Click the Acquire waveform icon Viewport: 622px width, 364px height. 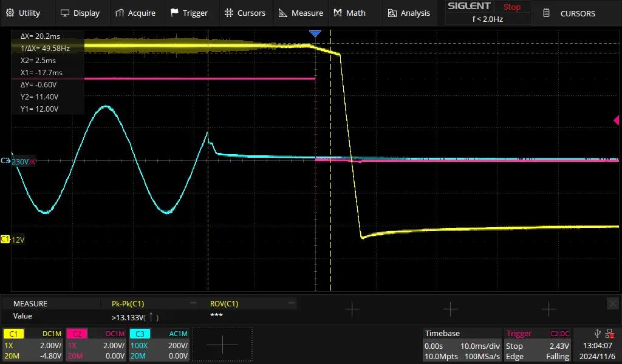point(120,13)
